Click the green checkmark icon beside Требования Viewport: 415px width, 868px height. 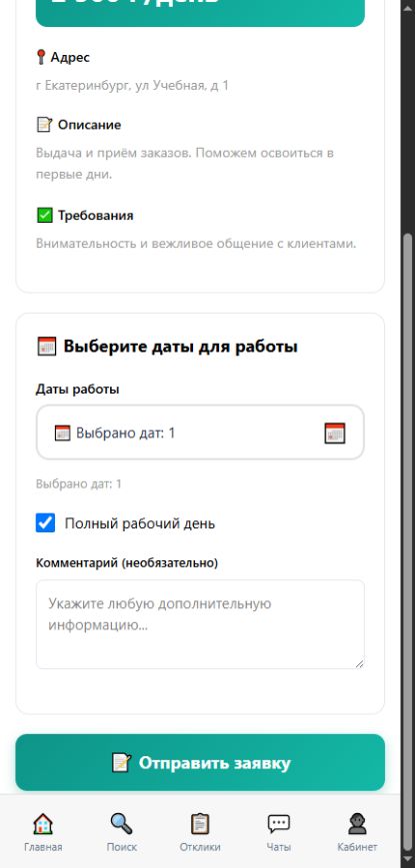point(44,215)
